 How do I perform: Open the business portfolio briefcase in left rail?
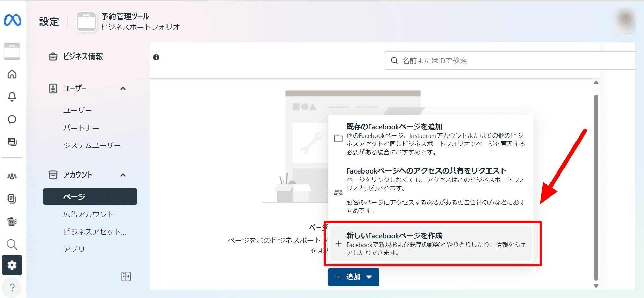(x=12, y=51)
